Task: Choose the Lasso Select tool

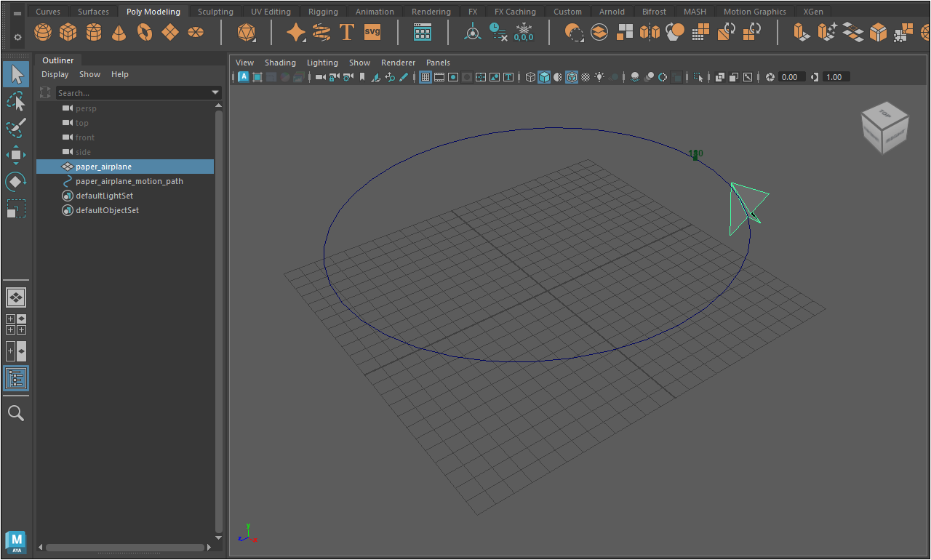Action: 16,102
